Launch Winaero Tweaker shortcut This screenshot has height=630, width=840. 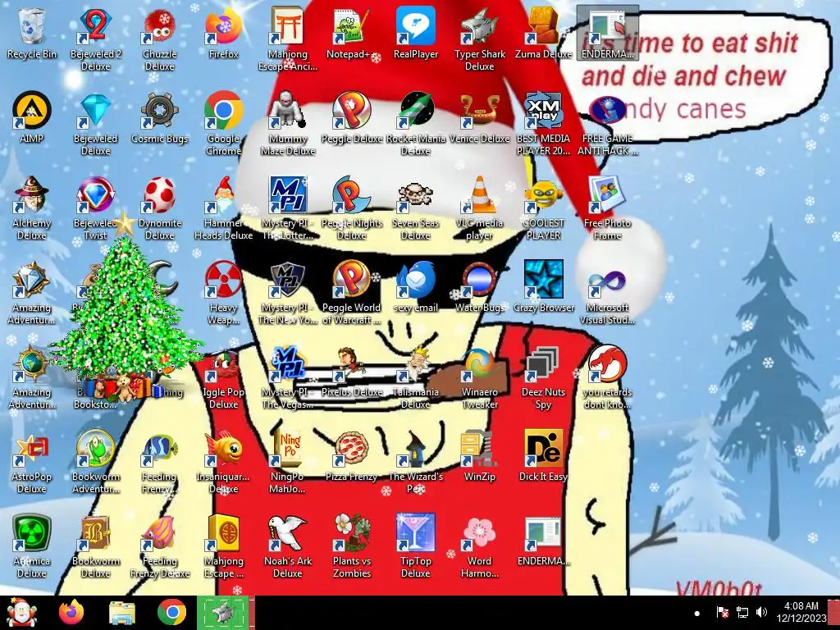pyautogui.click(x=479, y=377)
